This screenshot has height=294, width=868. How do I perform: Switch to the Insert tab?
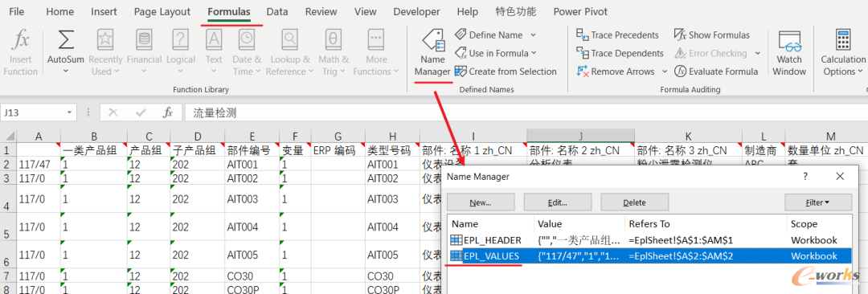coord(104,11)
